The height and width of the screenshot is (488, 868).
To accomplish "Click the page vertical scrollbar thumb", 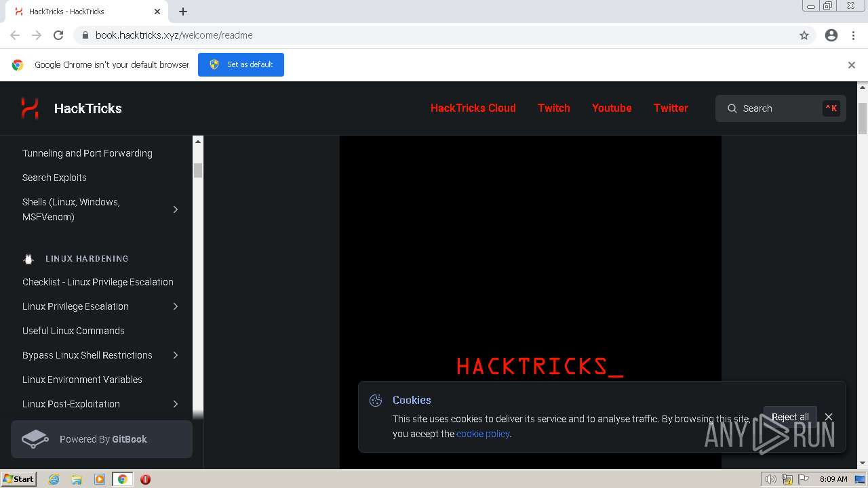I will [x=863, y=119].
